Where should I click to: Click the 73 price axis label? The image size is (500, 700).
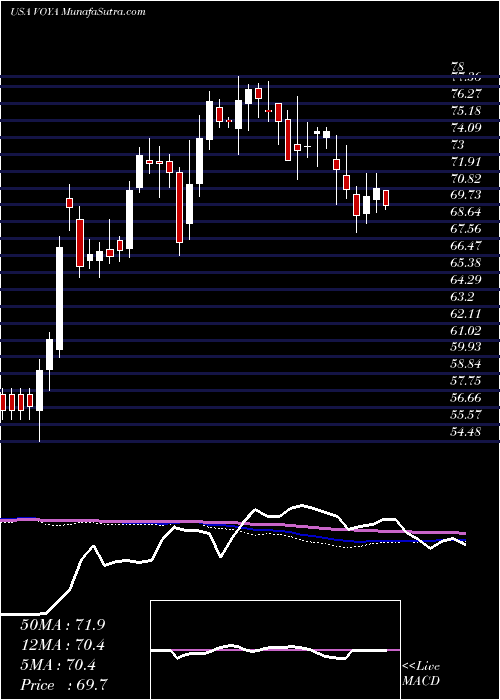(x=458, y=145)
